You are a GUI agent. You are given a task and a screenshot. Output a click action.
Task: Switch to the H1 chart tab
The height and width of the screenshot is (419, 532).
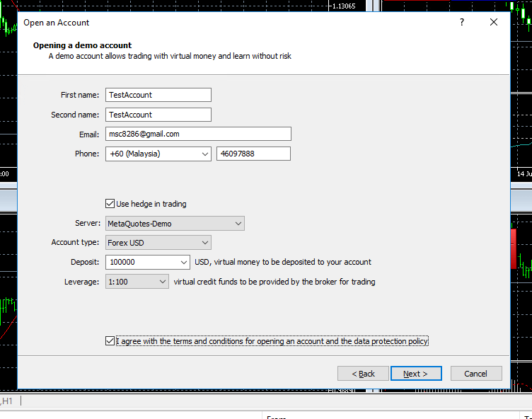8,401
